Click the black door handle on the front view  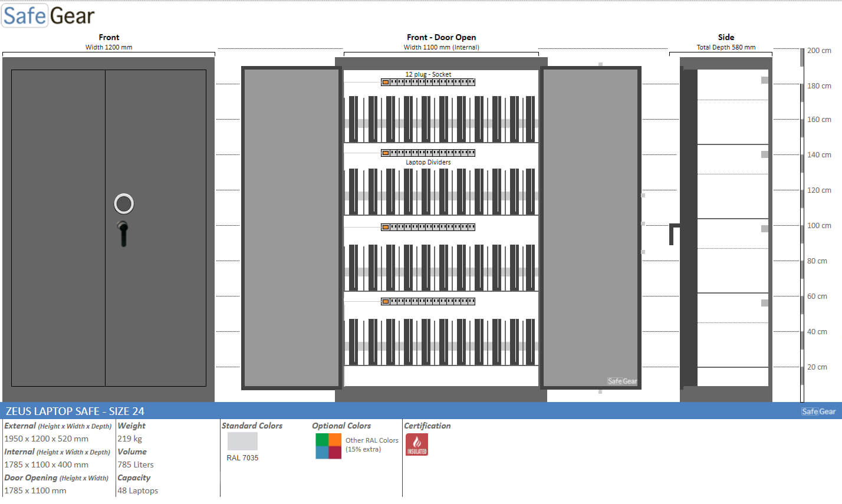[123, 233]
